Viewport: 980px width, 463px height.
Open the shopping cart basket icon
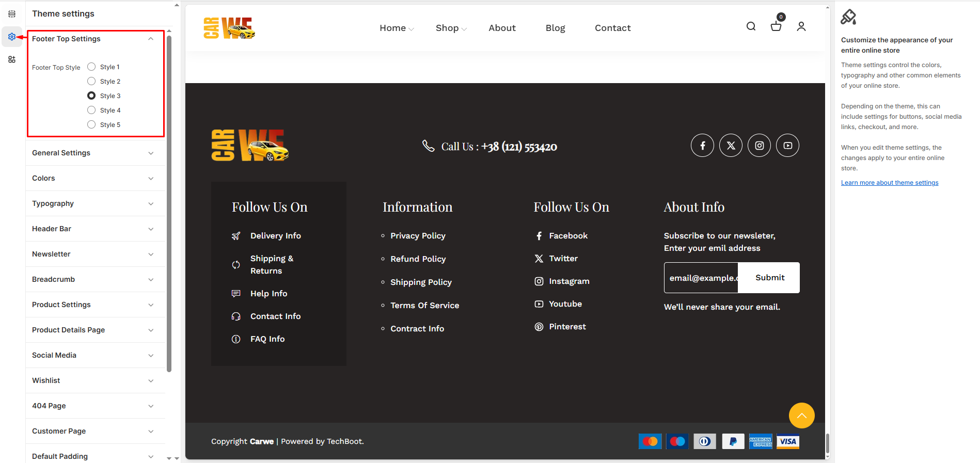click(x=776, y=26)
